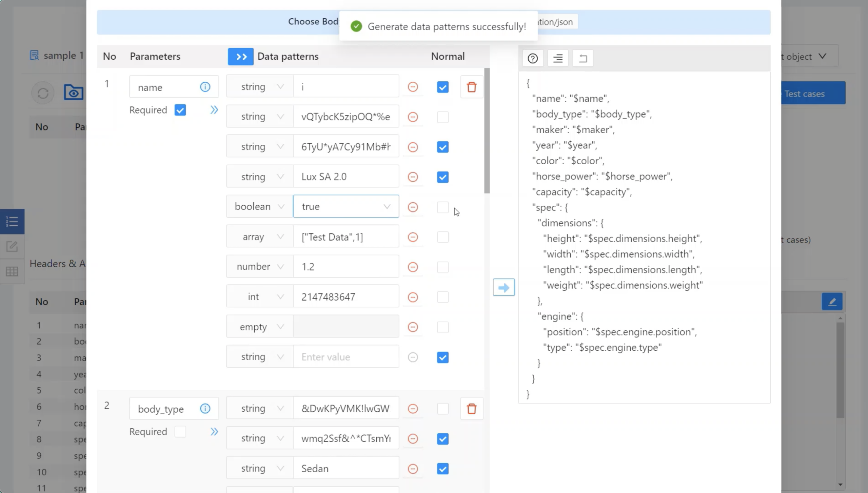
Task: Enable Normal checkbox for boolean true pattern
Action: (x=442, y=207)
